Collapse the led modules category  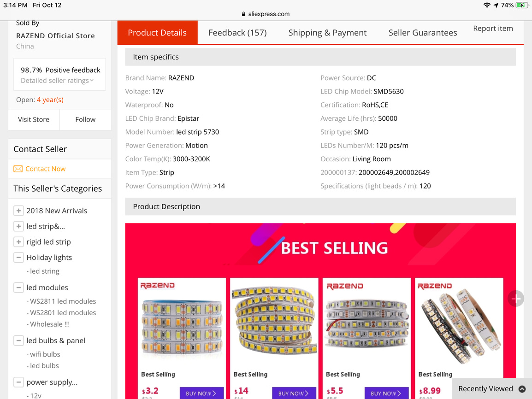point(18,288)
